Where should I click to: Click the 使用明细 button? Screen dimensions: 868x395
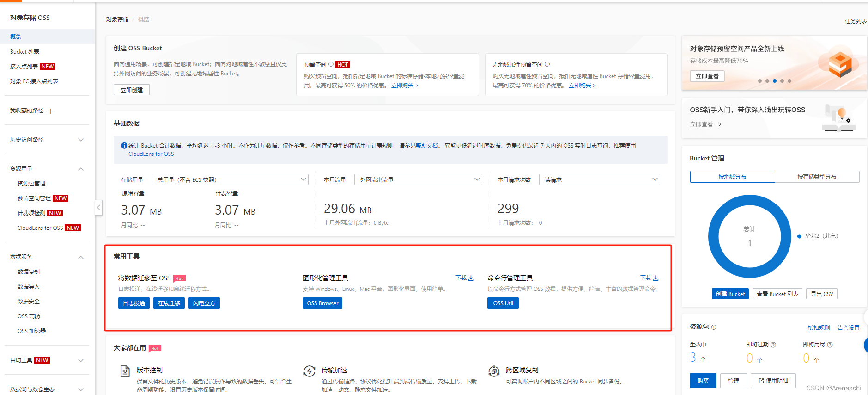[x=773, y=381]
